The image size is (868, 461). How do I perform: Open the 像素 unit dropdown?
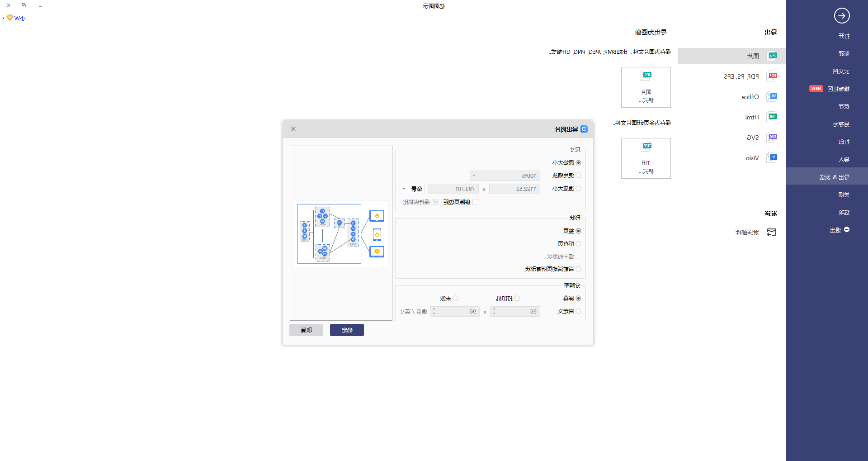coord(412,189)
